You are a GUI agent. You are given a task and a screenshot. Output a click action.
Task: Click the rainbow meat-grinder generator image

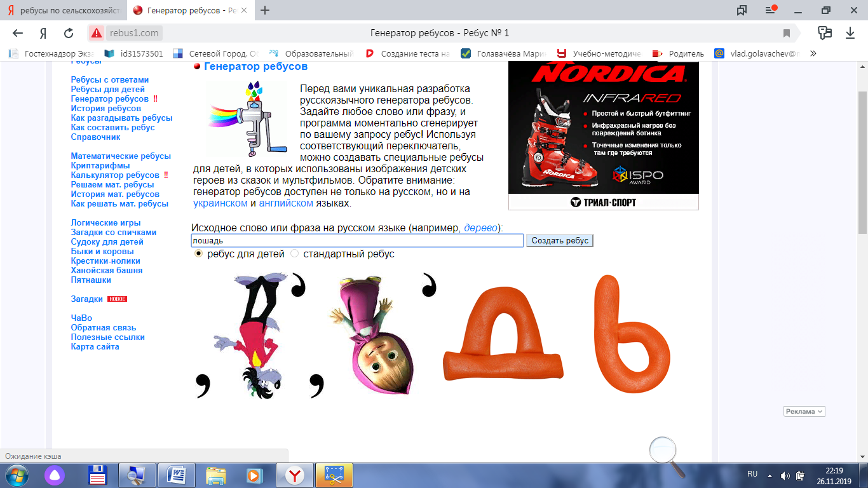(247, 119)
